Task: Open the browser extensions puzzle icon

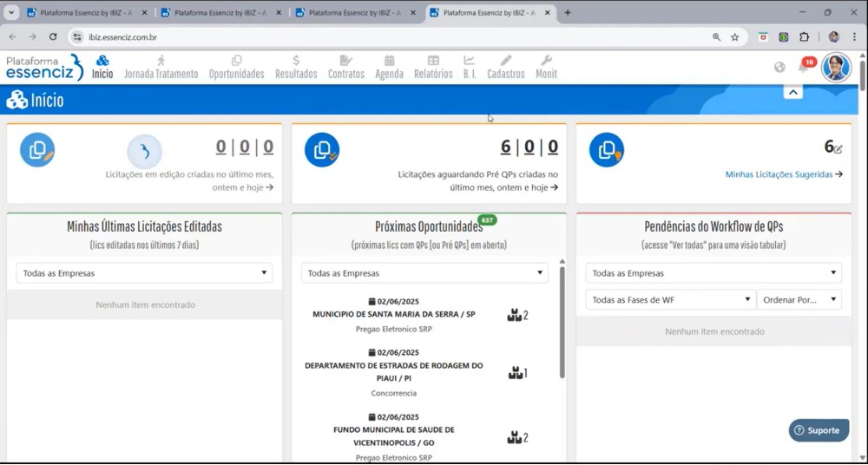Action: 804,37
